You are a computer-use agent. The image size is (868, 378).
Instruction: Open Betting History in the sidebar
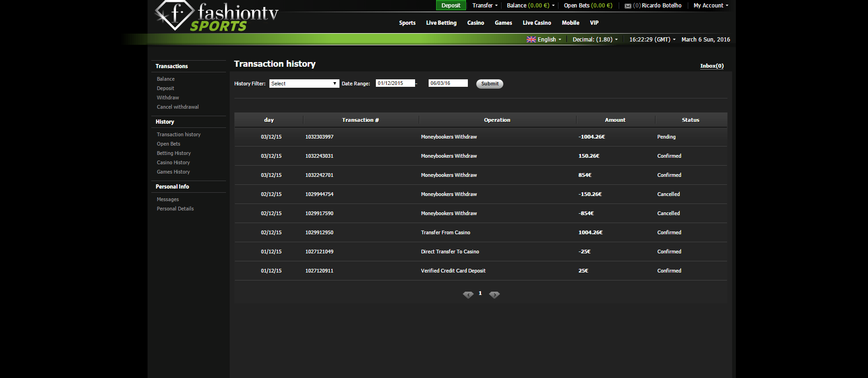174,153
